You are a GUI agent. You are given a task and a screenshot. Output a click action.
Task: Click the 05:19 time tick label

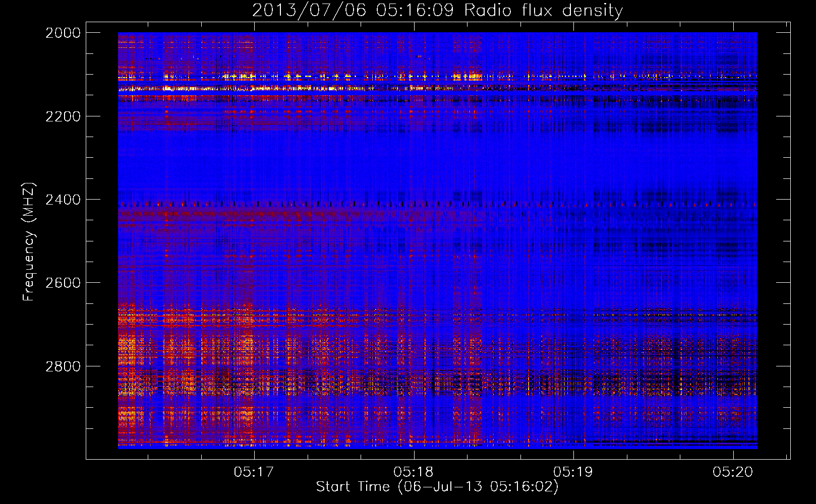(x=573, y=472)
